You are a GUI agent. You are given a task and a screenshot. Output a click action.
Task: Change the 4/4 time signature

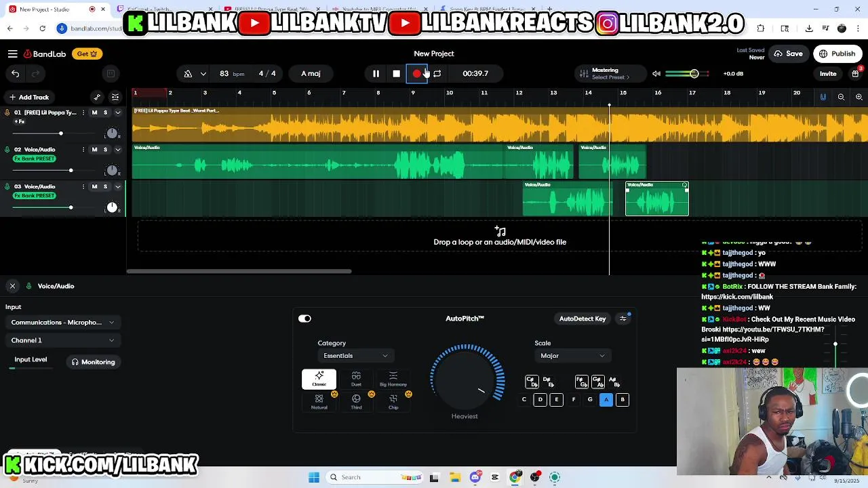tap(267, 73)
